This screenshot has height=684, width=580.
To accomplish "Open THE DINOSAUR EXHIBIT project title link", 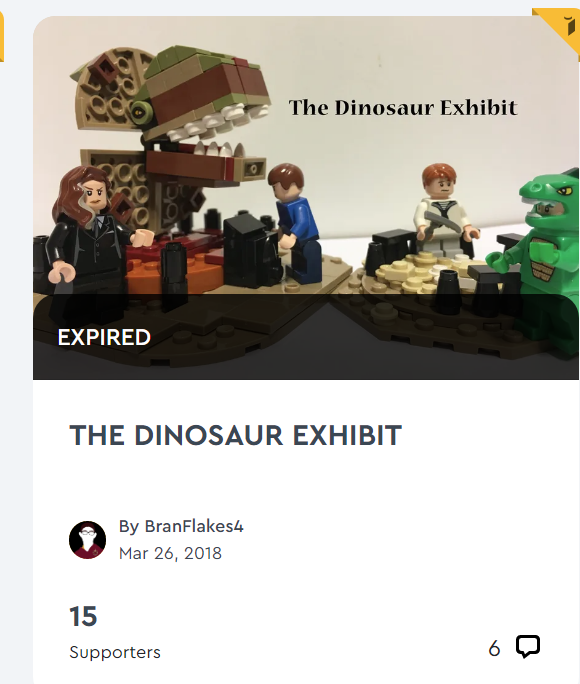I will [235, 435].
